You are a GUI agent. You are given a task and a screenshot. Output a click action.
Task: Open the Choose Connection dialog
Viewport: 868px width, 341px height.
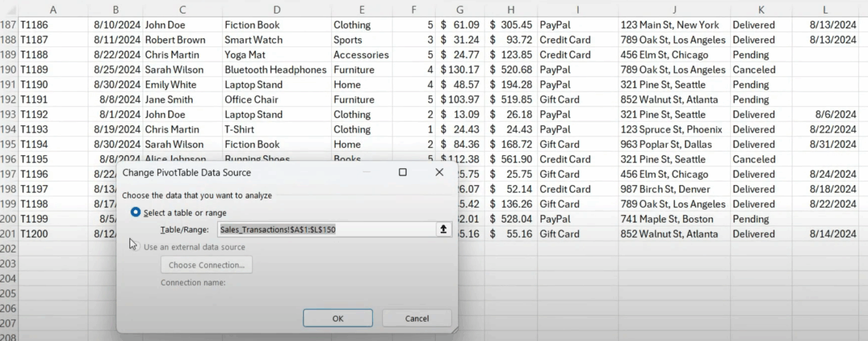pyautogui.click(x=206, y=264)
